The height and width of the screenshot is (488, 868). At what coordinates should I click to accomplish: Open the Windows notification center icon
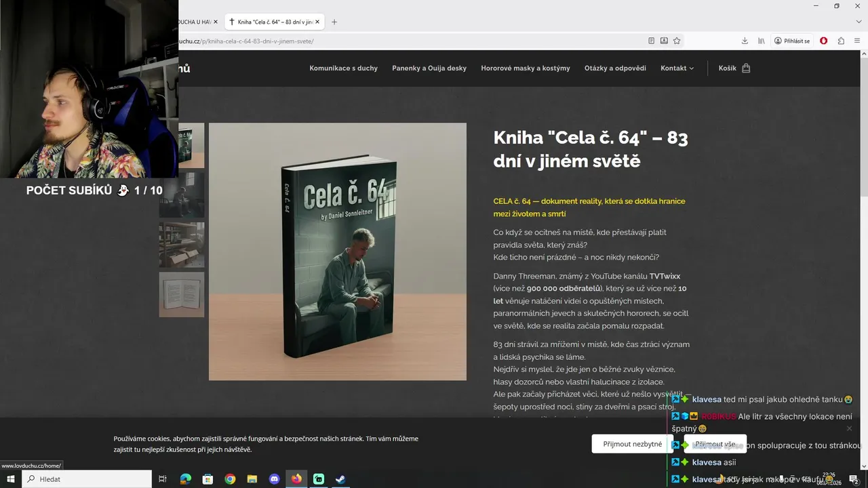854,479
